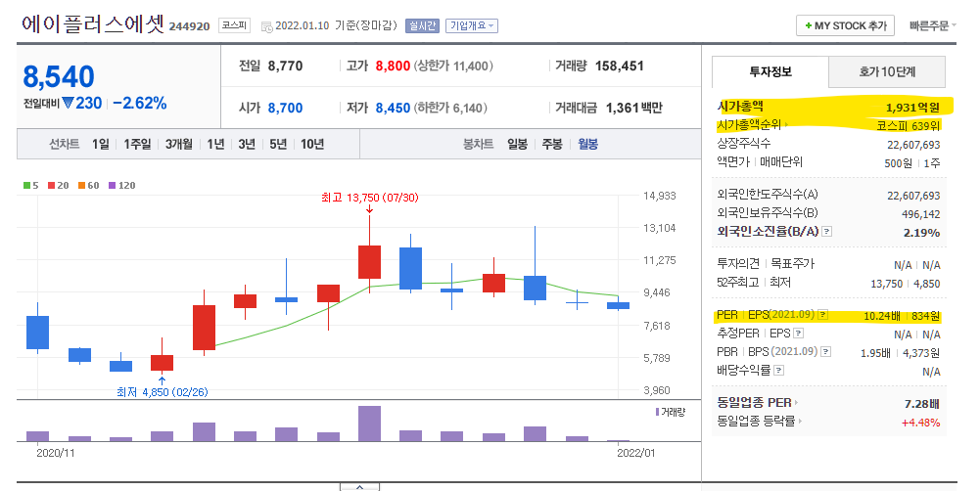Open the 빠른주문 dropdown
This screenshot has width=980, height=491.
[x=932, y=25]
